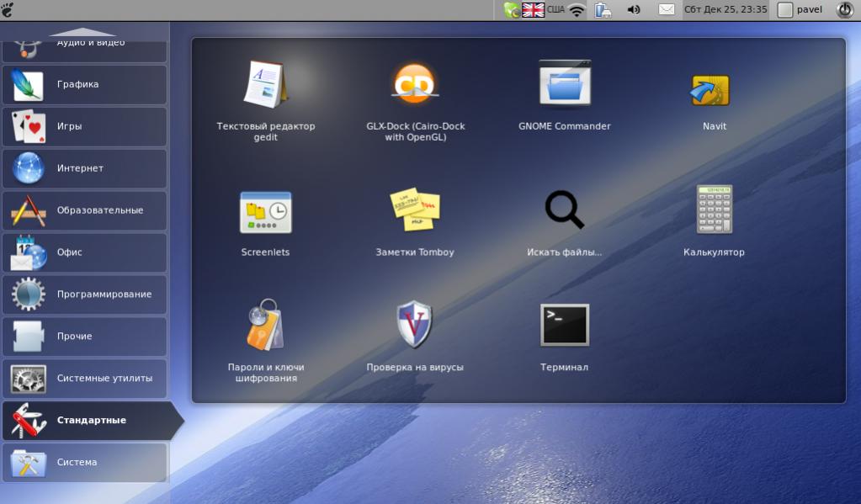861x504 pixels.
Task: Open the Терминал terminal application
Action: pyautogui.click(x=565, y=326)
